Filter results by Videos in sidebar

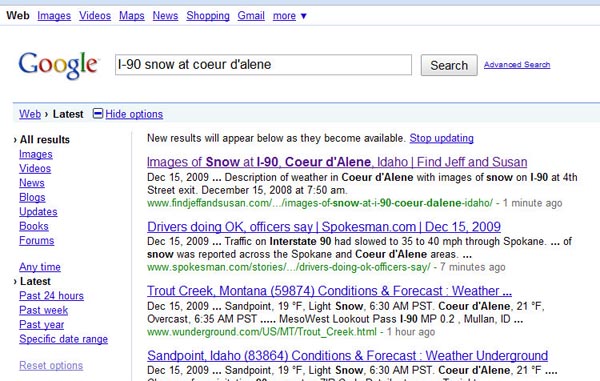coord(35,169)
